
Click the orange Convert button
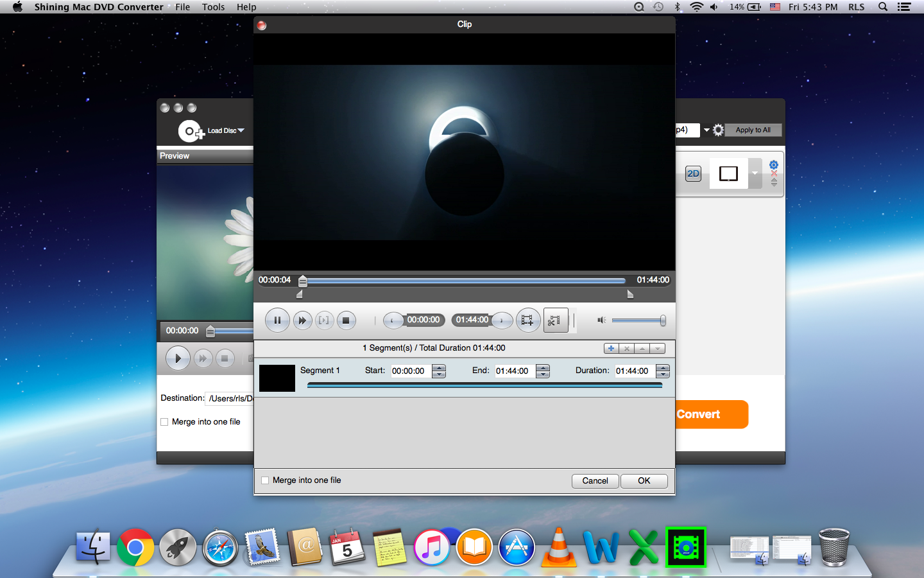click(x=712, y=414)
